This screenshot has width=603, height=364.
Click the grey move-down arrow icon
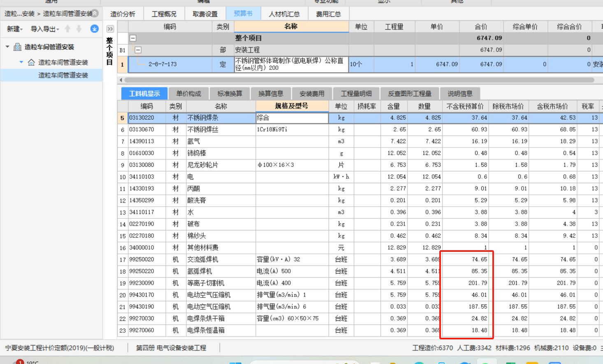pos(79,29)
